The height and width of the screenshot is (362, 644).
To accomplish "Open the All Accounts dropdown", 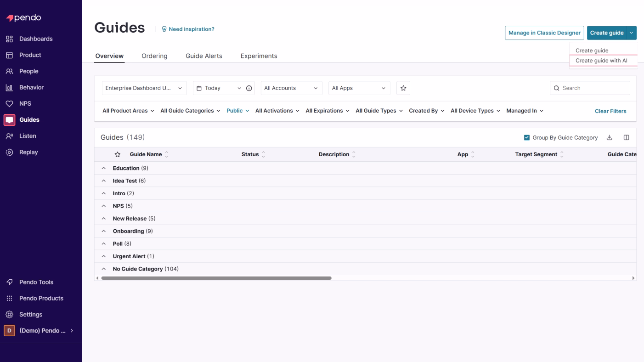I will coord(291,88).
